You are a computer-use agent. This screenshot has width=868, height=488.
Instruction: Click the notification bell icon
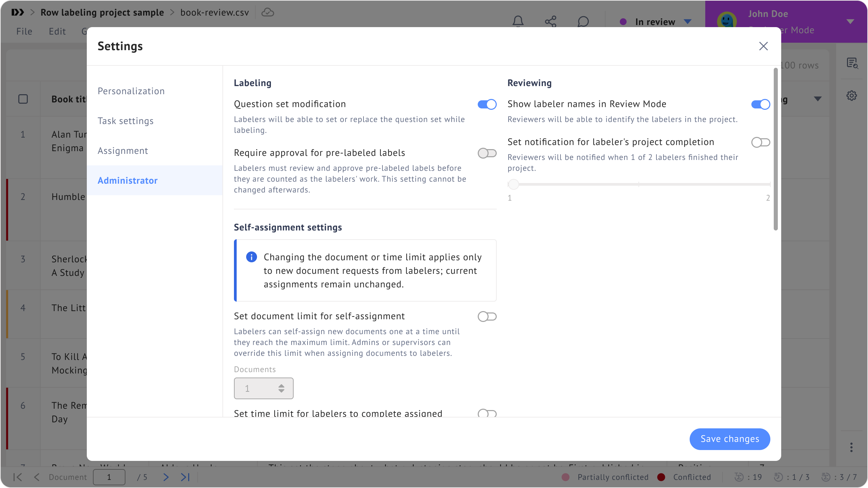(x=518, y=21)
